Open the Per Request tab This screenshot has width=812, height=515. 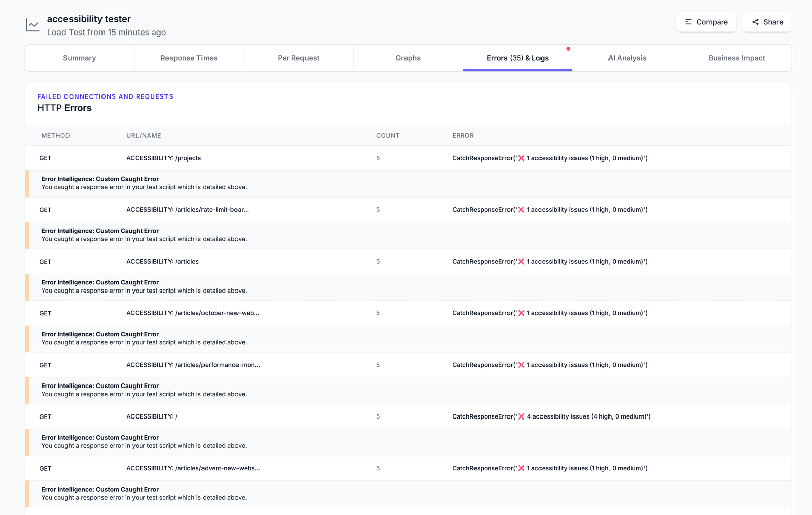298,58
